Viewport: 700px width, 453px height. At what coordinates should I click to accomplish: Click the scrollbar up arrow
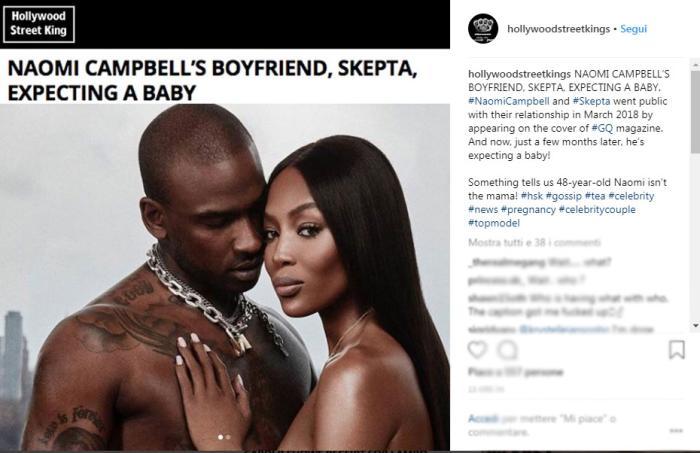pyautogui.click(x=696, y=64)
